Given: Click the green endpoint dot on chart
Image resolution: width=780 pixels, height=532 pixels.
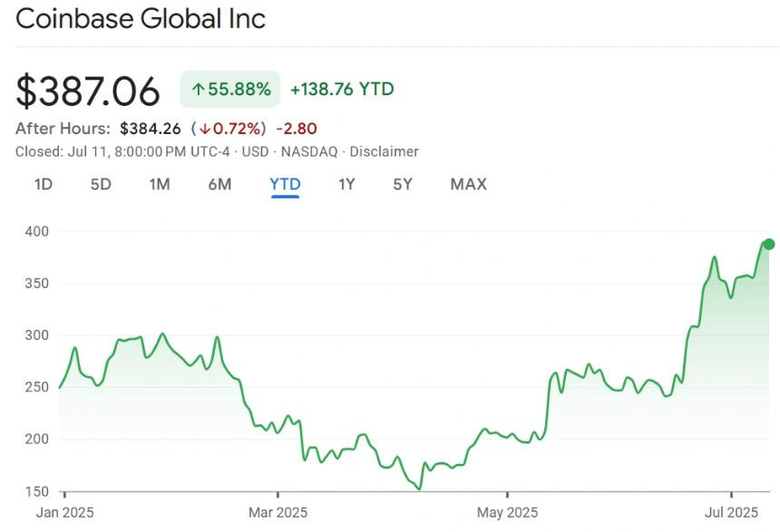Looking at the screenshot, I should pos(769,244).
